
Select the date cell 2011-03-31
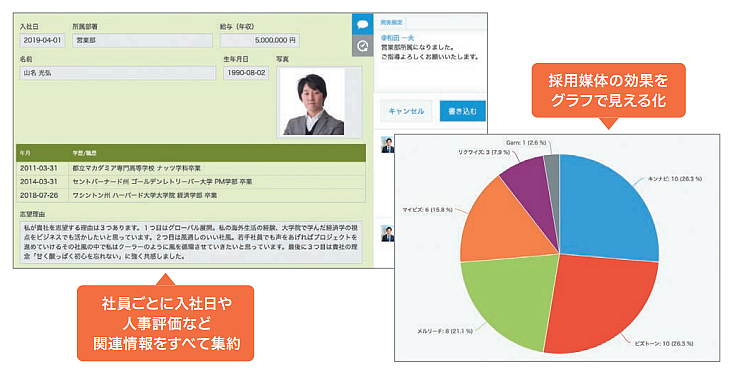click(x=39, y=168)
